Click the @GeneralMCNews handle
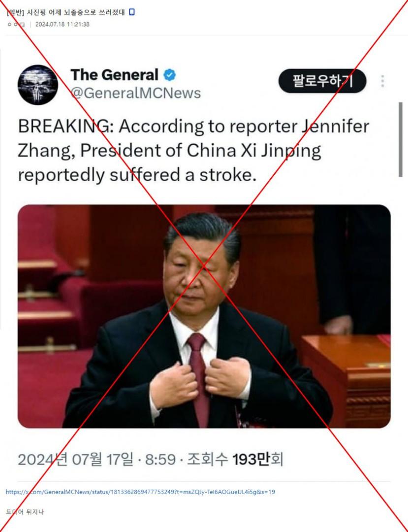The height and width of the screenshot is (532, 408). tap(135, 93)
